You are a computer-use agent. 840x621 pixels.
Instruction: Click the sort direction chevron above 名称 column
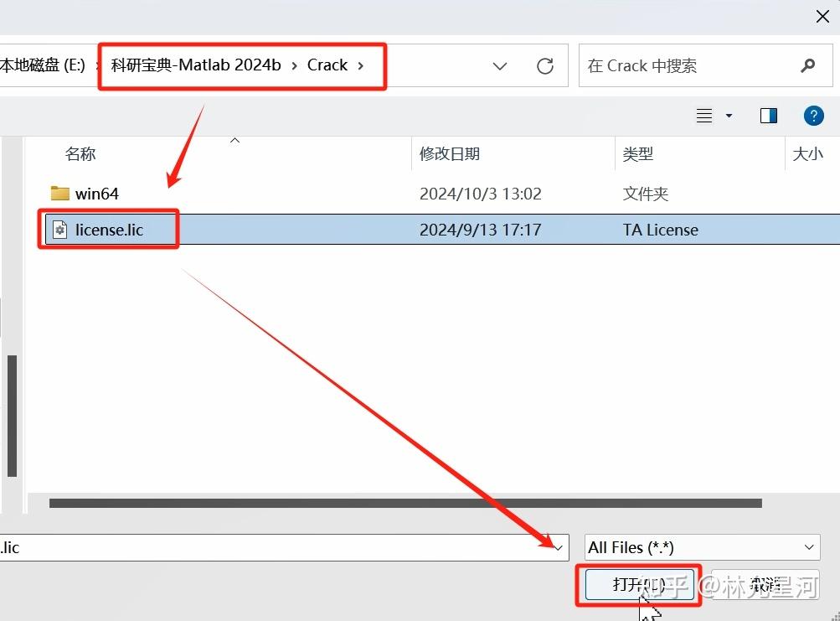234,140
